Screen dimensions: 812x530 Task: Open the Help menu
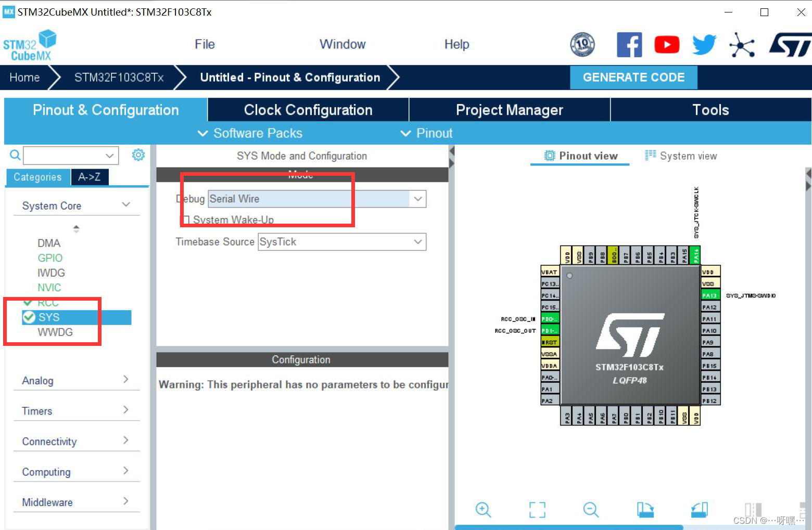456,44
